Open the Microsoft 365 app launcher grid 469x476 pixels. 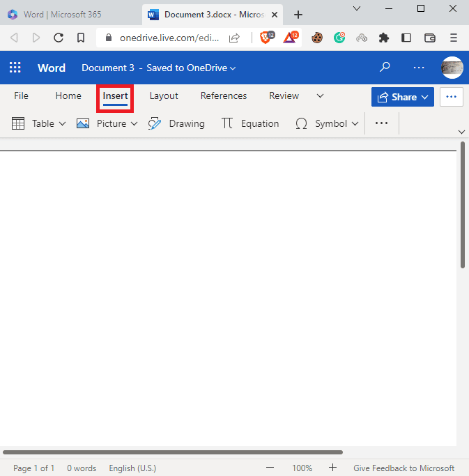15,68
